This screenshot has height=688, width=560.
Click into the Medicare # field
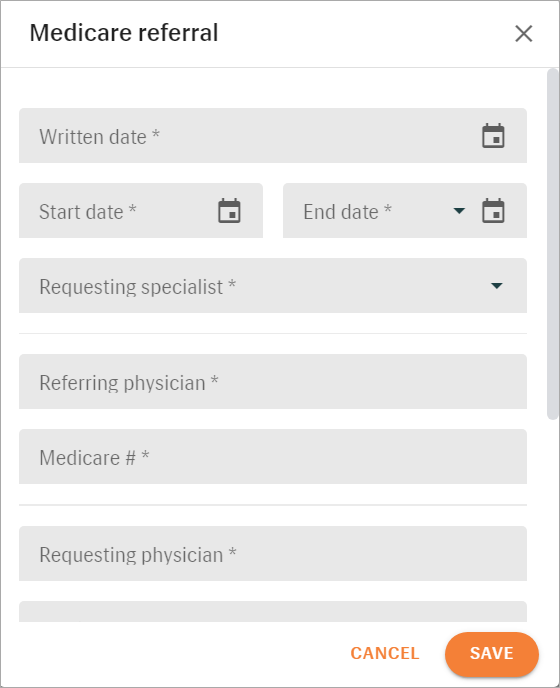click(273, 457)
